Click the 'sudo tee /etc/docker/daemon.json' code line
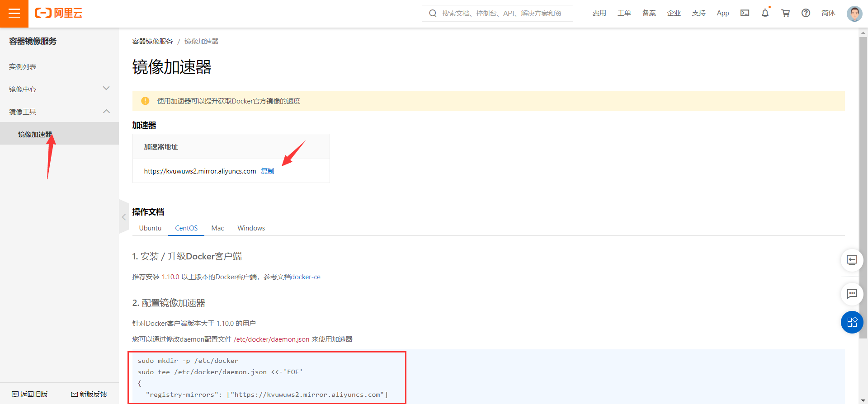 coord(220,372)
